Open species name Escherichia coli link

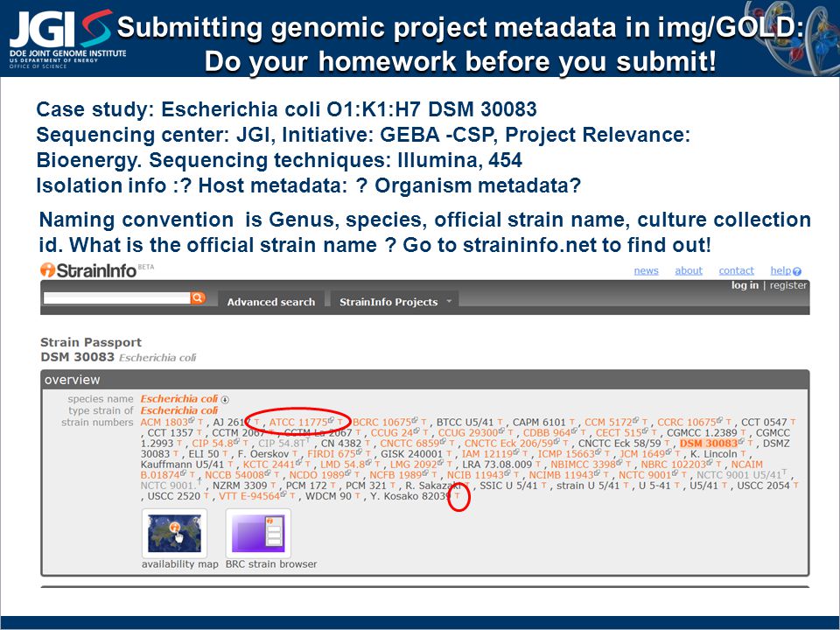(178, 399)
